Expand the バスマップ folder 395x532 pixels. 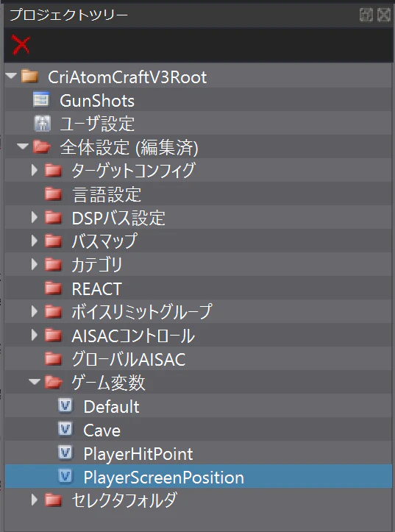(x=35, y=241)
